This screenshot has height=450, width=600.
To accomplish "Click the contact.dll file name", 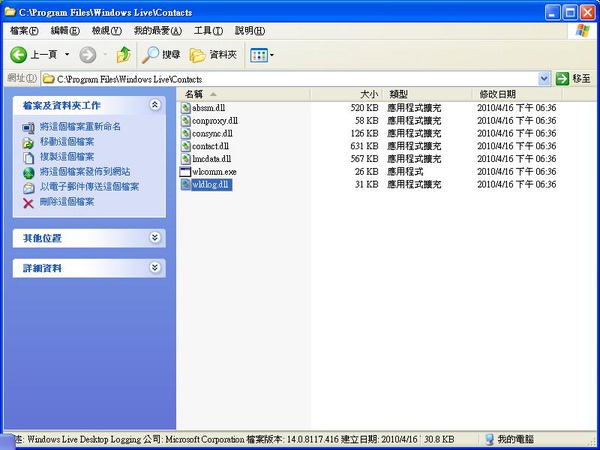I will [210, 146].
